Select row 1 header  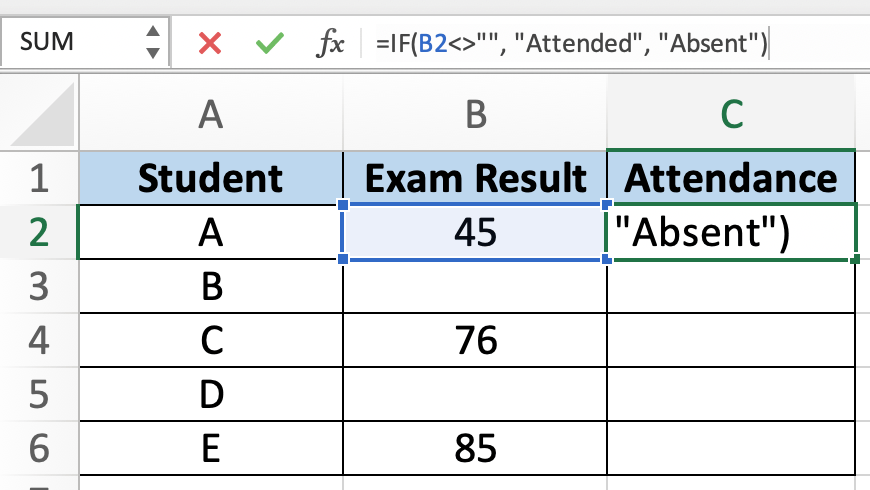tap(39, 178)
